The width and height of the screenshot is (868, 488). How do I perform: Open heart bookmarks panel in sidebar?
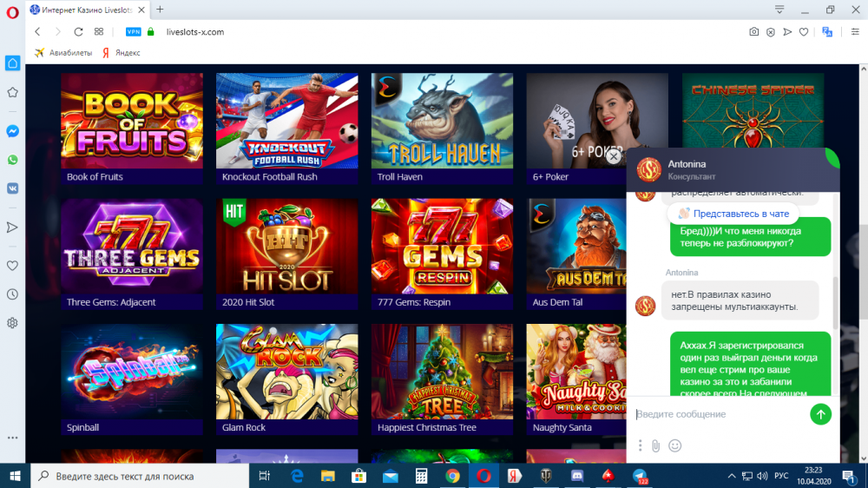click(12, 266)
